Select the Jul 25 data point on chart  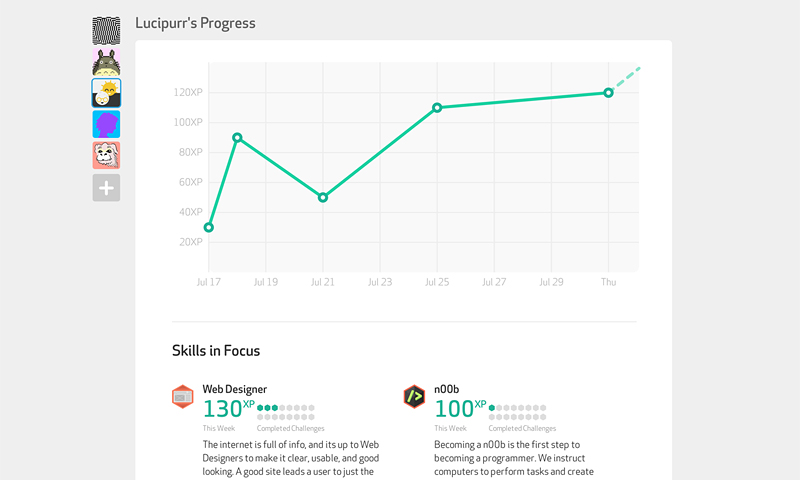(437, 108)
